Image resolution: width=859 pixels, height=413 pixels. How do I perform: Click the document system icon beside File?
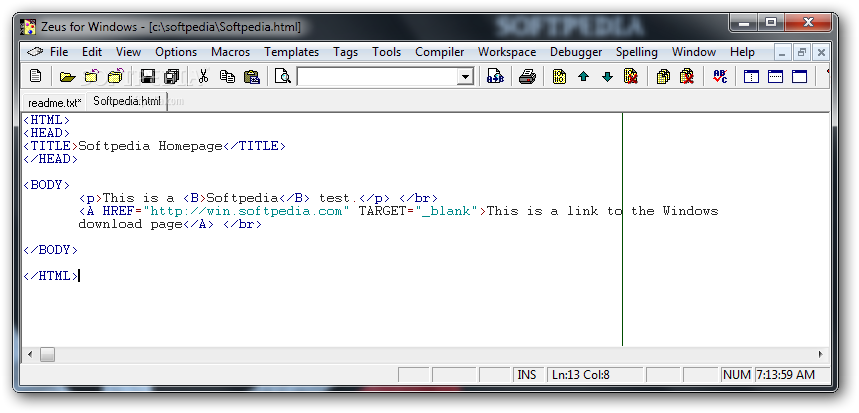(35, 52)
